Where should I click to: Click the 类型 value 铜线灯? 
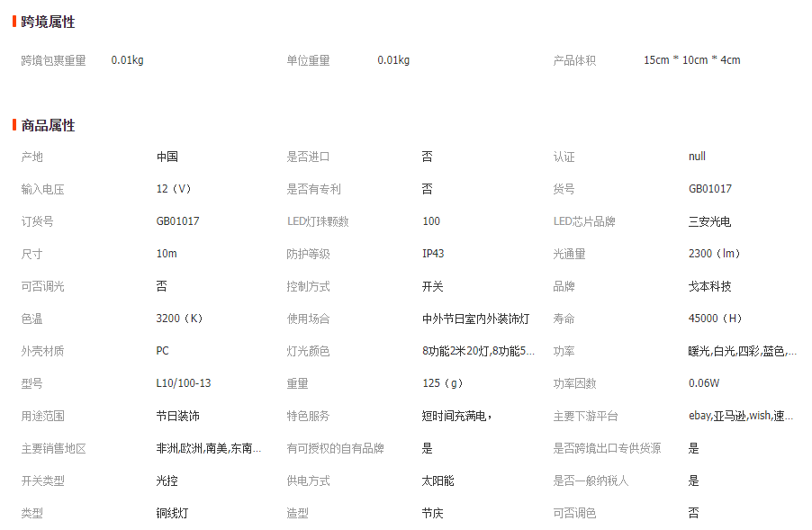(x=172, y=513)
